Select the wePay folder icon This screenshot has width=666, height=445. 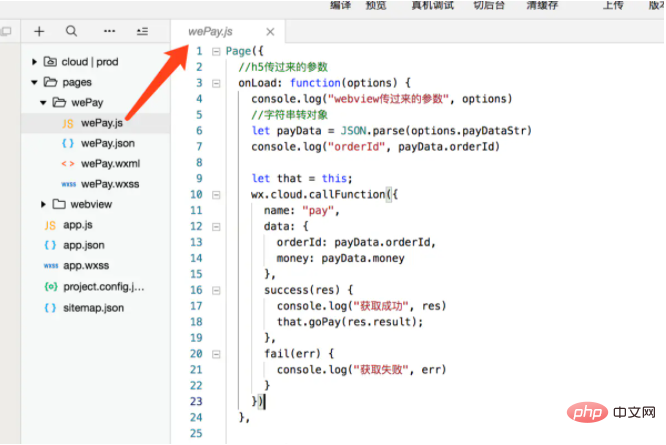click(x=59, y=102)
